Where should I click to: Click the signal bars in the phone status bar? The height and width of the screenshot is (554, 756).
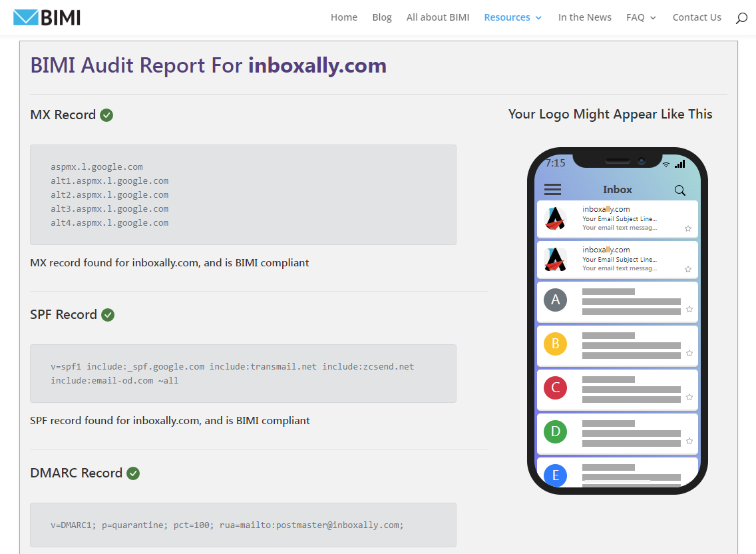pos(679,163)
